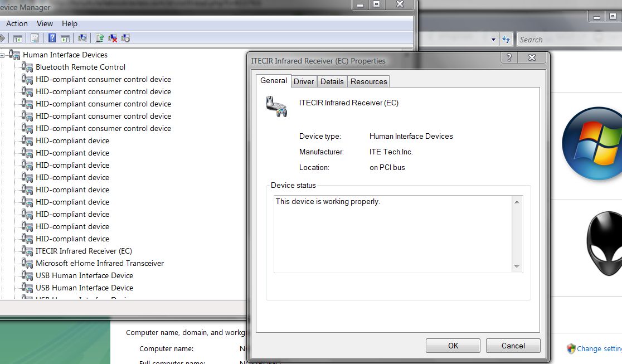Select the General tab

[273, 81]
